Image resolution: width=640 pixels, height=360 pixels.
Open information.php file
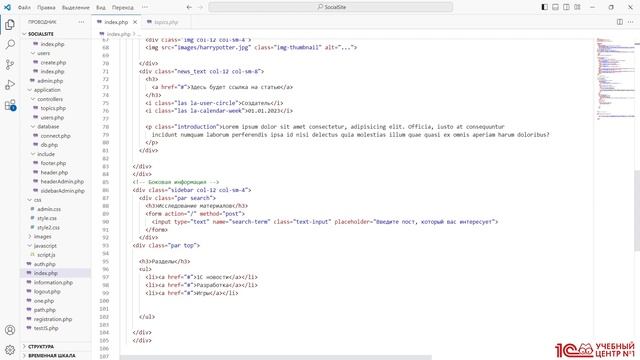53,282
